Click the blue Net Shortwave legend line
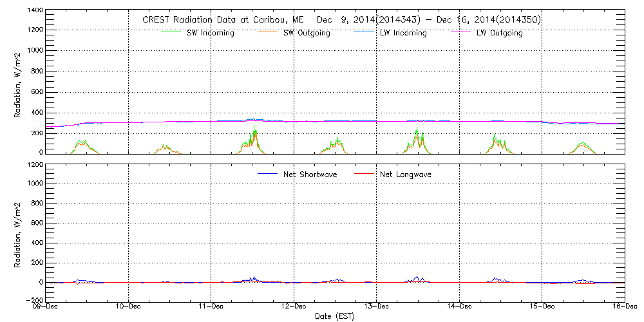Viewport: 644px width, 322px height. (x=267, y=174)
